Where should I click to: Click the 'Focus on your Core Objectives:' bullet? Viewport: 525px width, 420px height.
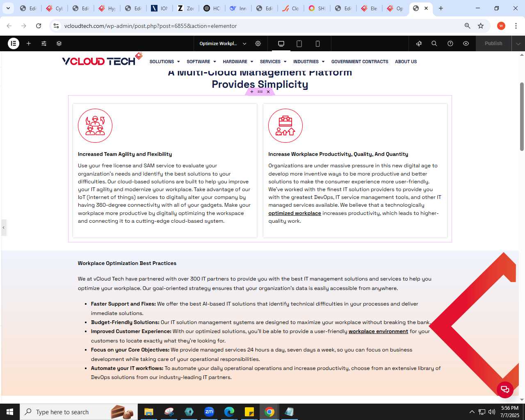tap(130, 350)
